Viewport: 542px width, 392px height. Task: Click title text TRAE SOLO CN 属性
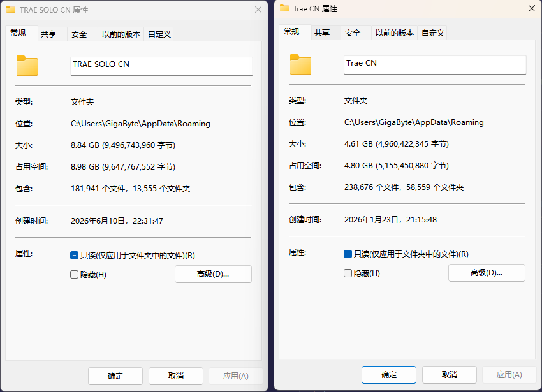pos(54,10)
